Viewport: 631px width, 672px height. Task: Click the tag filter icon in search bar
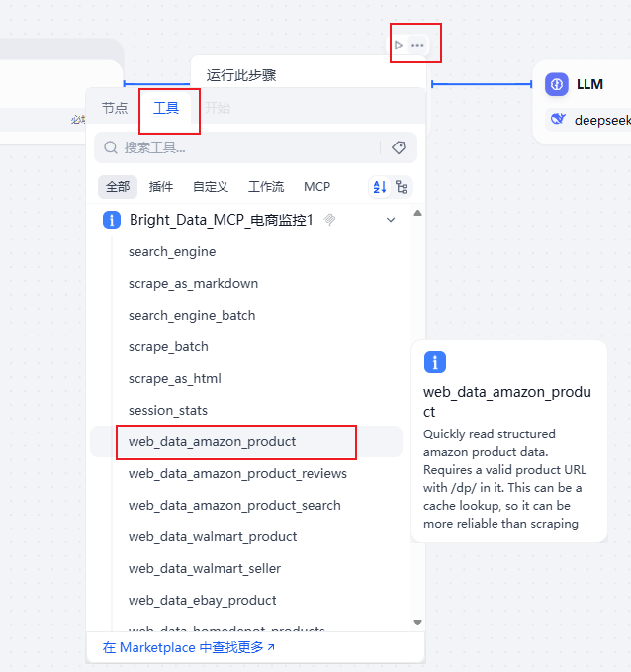[399, 147]
